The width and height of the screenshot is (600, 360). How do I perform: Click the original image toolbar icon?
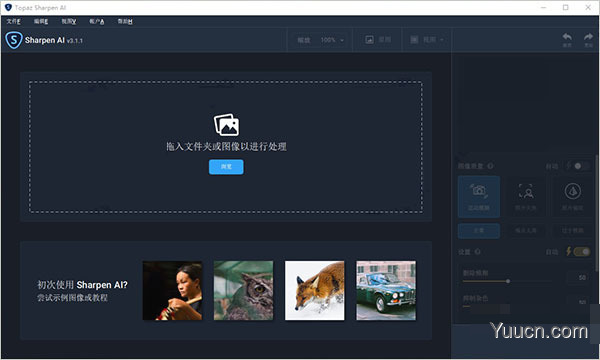369,39
